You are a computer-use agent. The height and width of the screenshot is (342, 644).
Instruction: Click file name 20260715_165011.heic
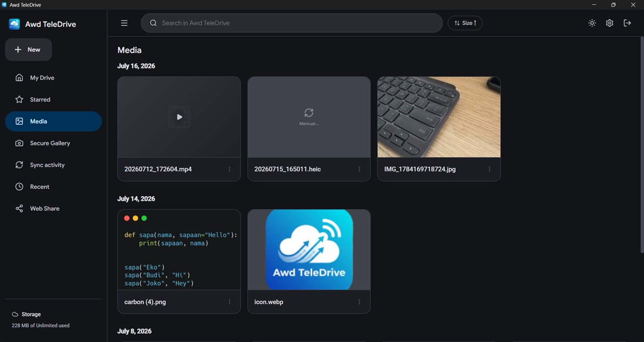288,169
